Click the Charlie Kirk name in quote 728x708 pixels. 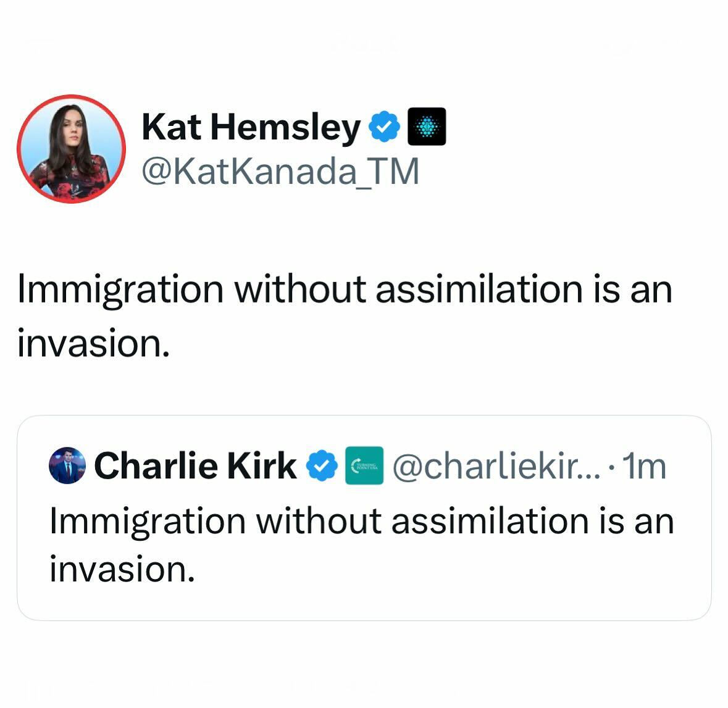point(195,465)
